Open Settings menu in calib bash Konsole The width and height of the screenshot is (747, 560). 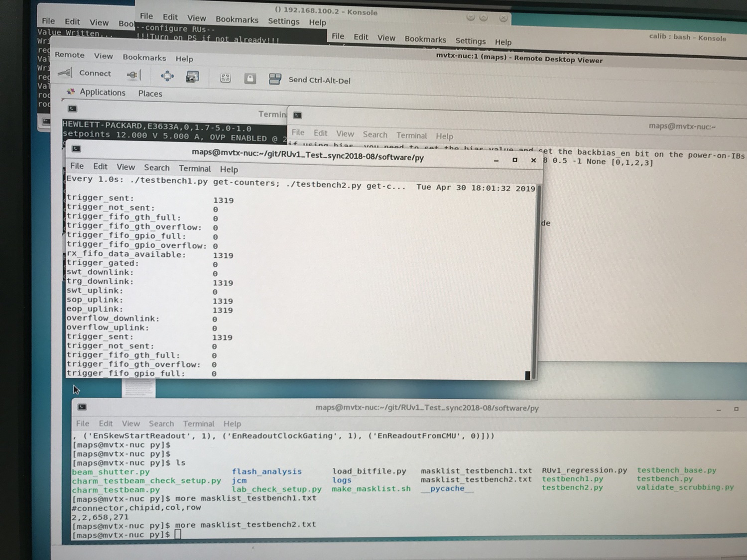tap(470, 41)
